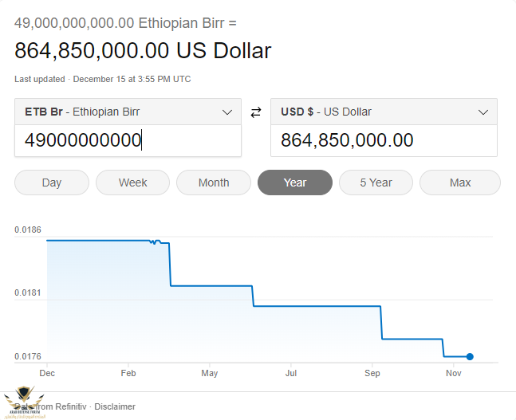Switch chart to 5 Year view
The height and width of the screenshot is (420, 516).
pos(376,183)
